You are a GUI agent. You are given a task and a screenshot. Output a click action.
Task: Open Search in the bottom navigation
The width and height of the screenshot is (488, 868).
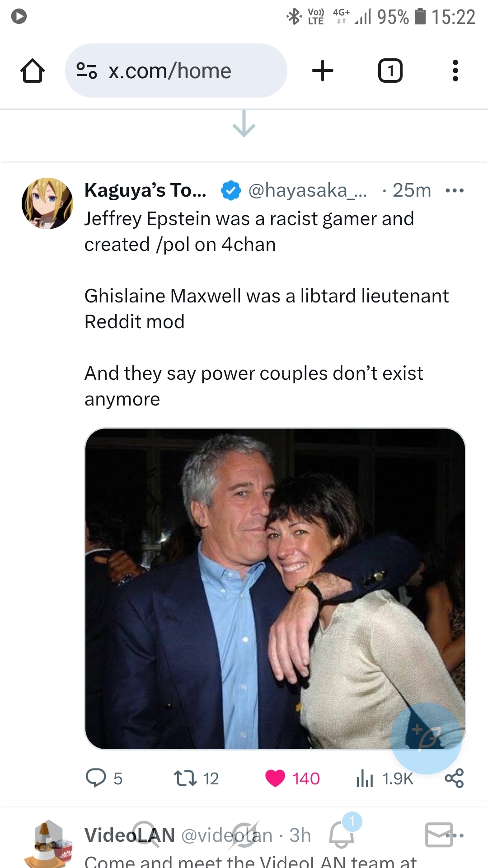[145, 834]
